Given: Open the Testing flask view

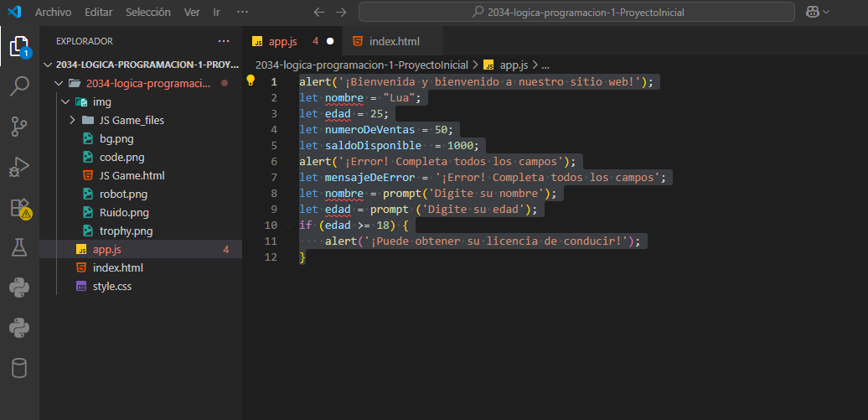Looking at the screenshot, I should click(19, 247).
